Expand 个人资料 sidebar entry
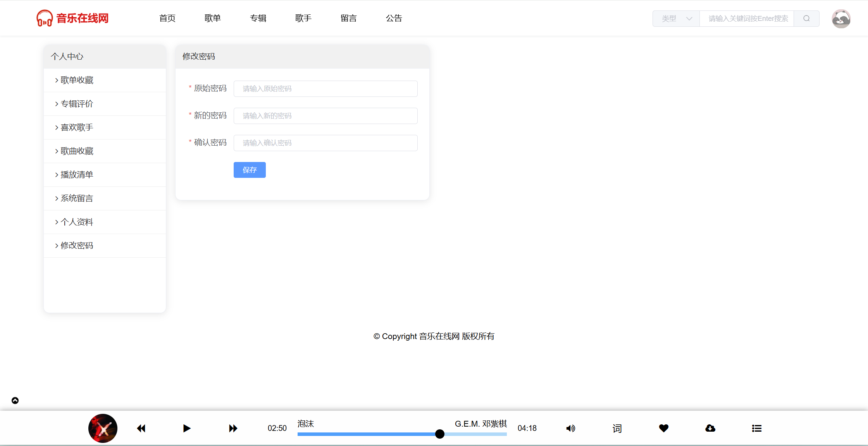 77,222
